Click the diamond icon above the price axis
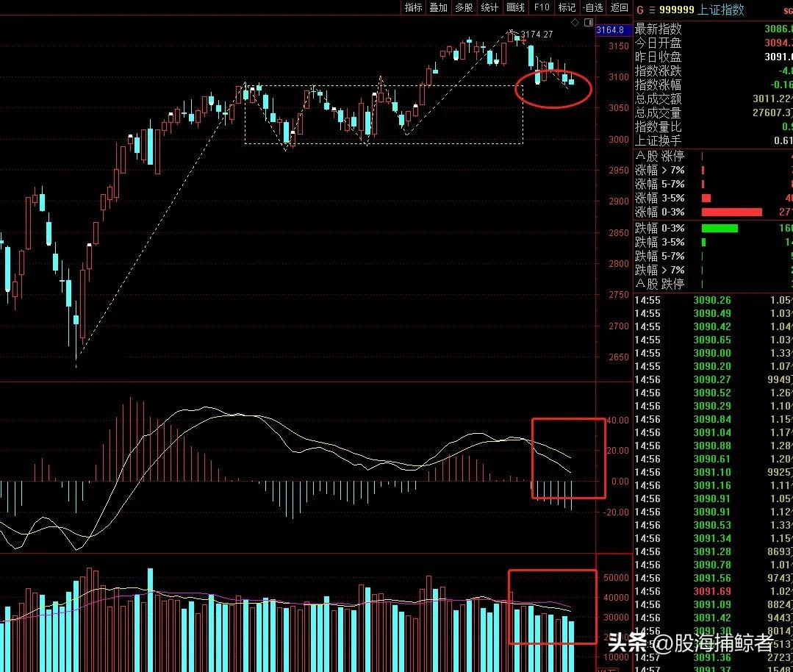 pos(575,23)
